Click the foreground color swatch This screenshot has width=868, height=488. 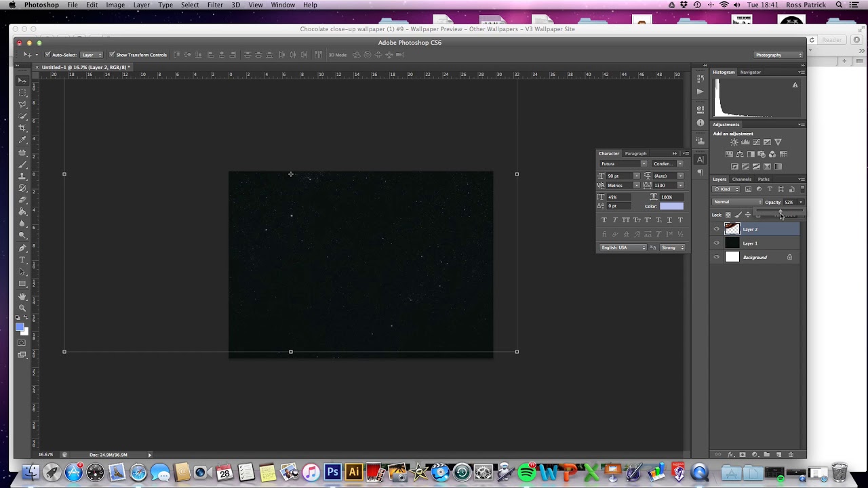[x=20, y=327]
